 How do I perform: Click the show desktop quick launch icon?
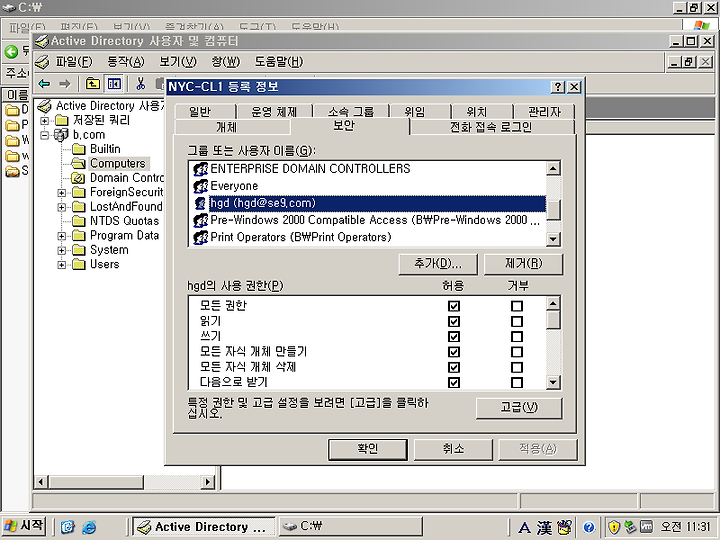68,527
